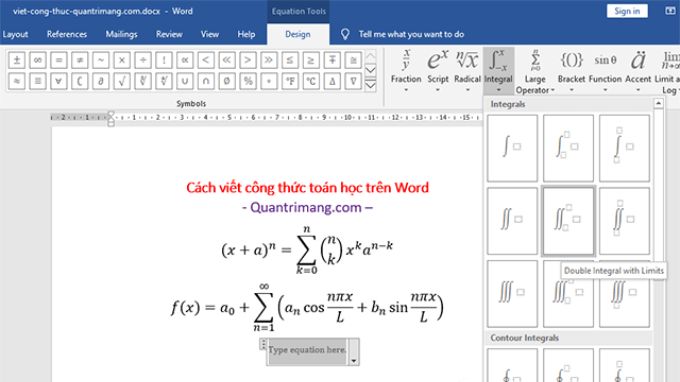Open the Function structures dropdown
The width and height of the screenshot is (680, 382).
point(605,71)
